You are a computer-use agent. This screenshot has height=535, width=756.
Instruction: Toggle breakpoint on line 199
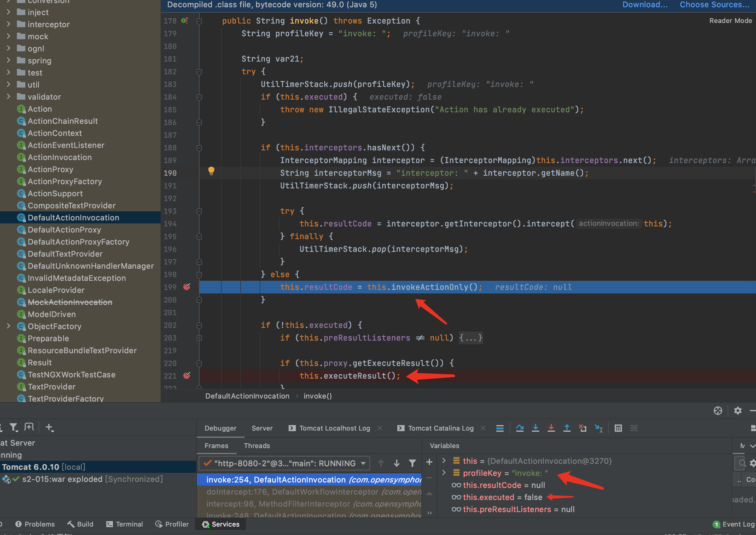(x=187, y=287)
